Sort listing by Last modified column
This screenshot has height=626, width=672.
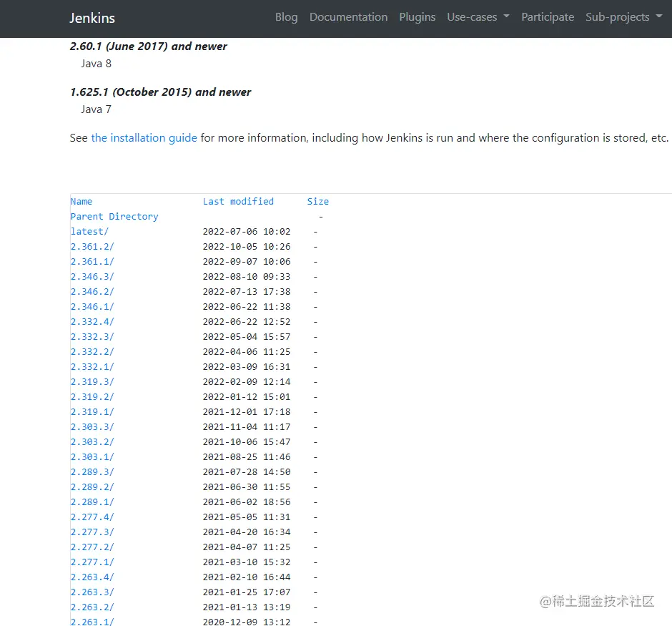pyautogui.click(x=238, y=202)
